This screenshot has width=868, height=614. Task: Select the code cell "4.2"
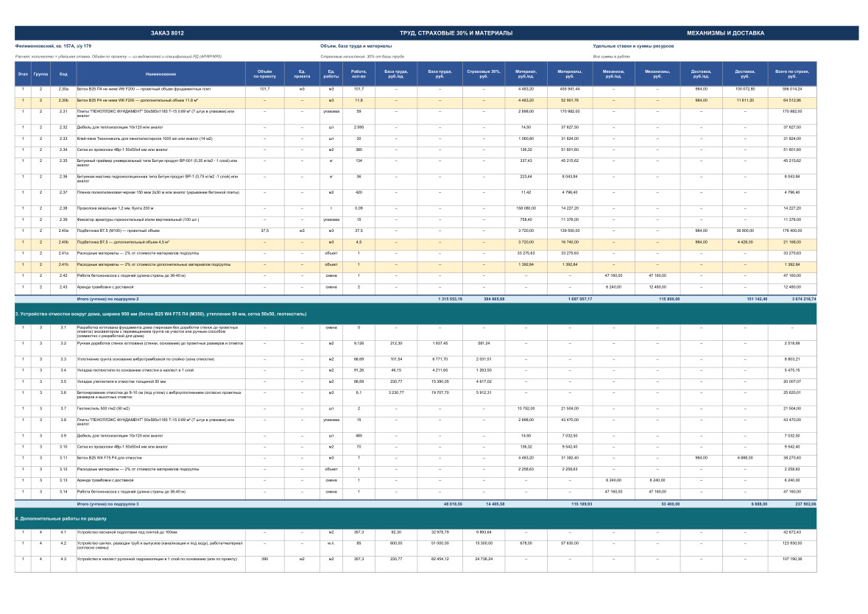point(63,543)
